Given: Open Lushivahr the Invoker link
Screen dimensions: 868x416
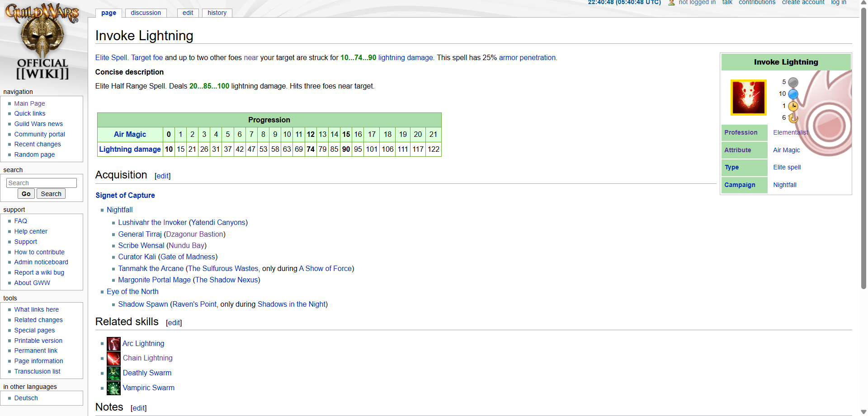Looking at the screenshot, I should [152, 222].
